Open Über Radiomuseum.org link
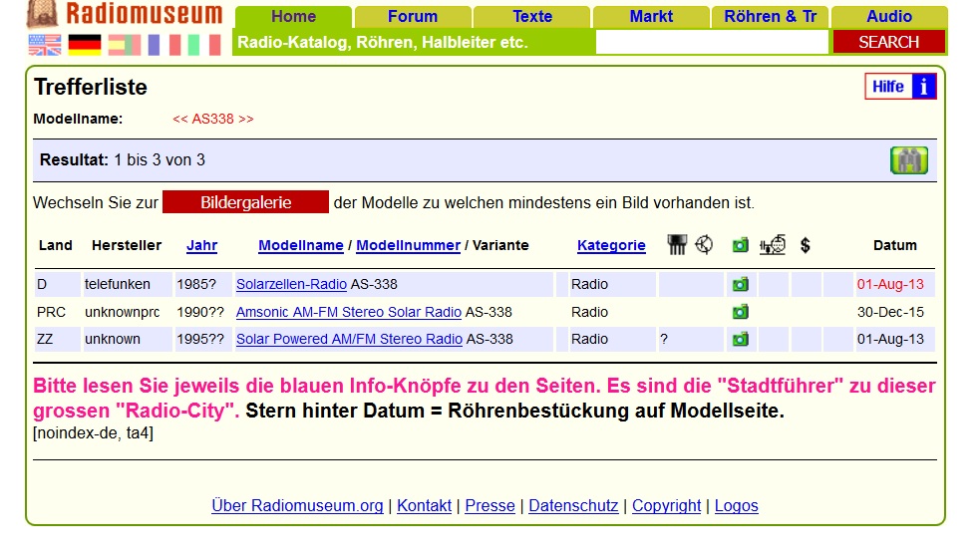The width and height of the screenshot is (980, 556). pyautogui.click(x=297, y=505)
